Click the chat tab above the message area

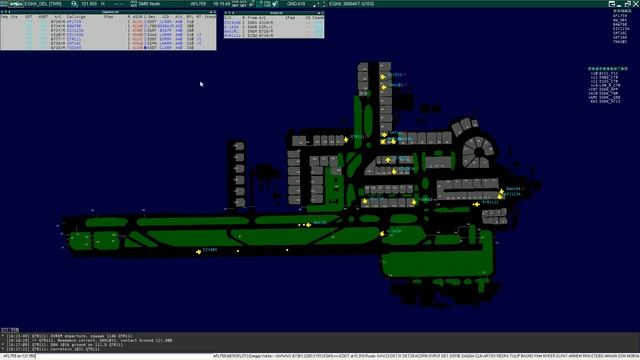(10, 330)
